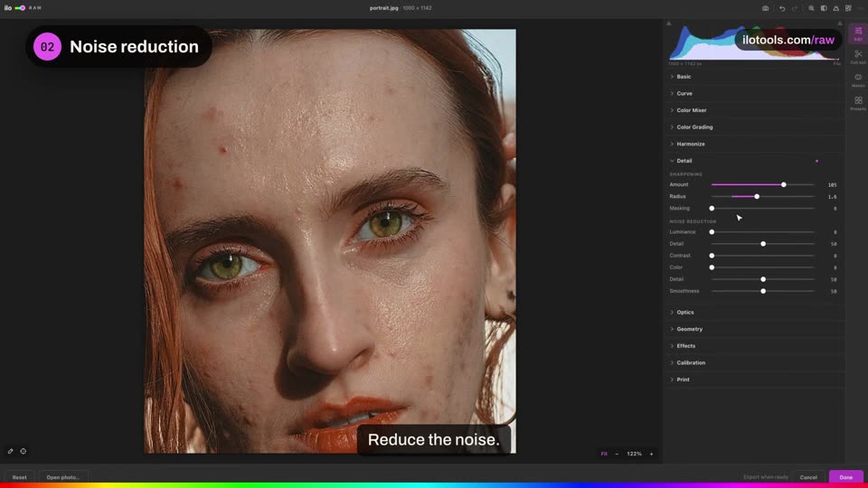The height and width of the screenshot is (488, 868).
Task: Click the Sharpening Radius slider handle
Action: [x=757, y=196]
